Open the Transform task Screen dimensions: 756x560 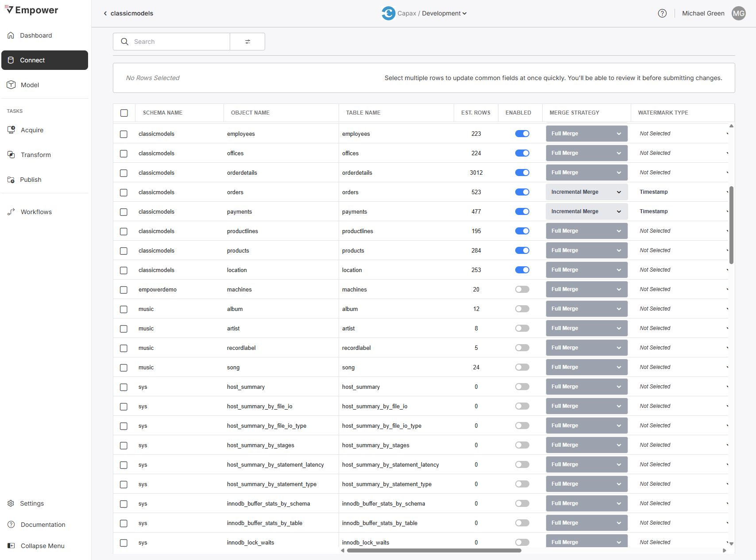[45, 155]
